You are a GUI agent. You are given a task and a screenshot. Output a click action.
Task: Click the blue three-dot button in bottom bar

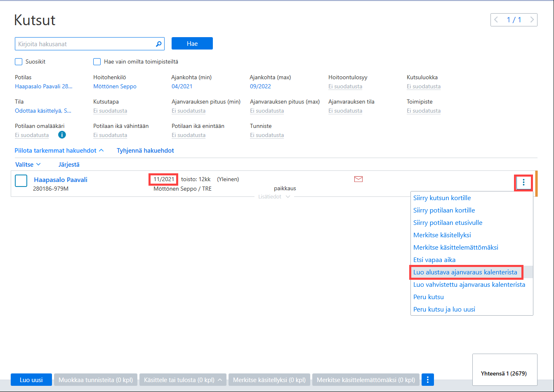click(x=428, y=380)
